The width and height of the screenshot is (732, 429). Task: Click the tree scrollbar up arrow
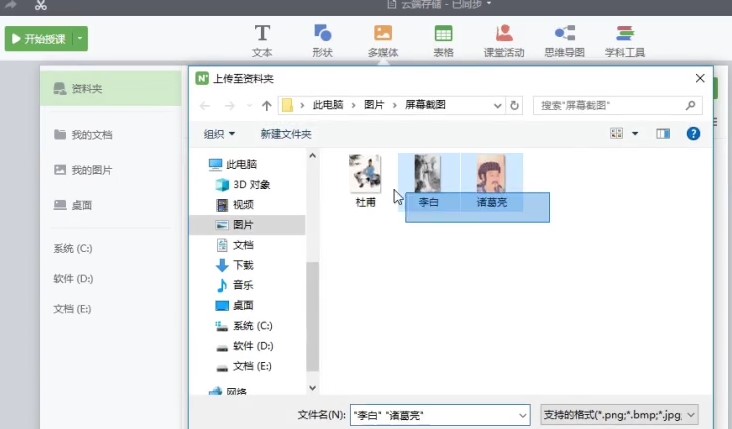(x=312, y=155)
